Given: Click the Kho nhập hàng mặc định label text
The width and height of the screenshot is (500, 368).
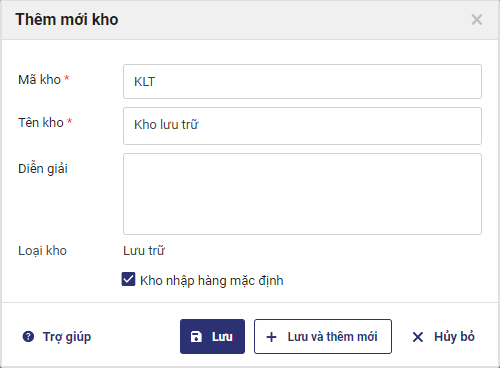Looking at the screenshot, I should point(212,281).
